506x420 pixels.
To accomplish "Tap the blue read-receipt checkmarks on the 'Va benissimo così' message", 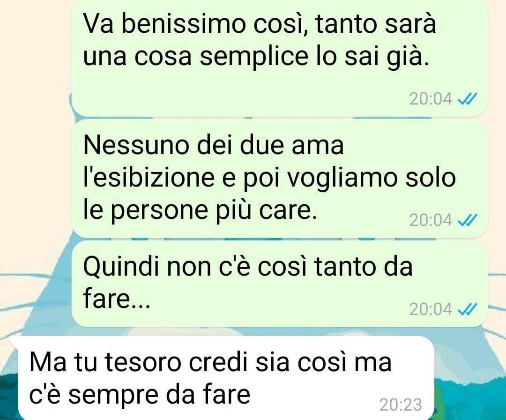I will (467, 99).
